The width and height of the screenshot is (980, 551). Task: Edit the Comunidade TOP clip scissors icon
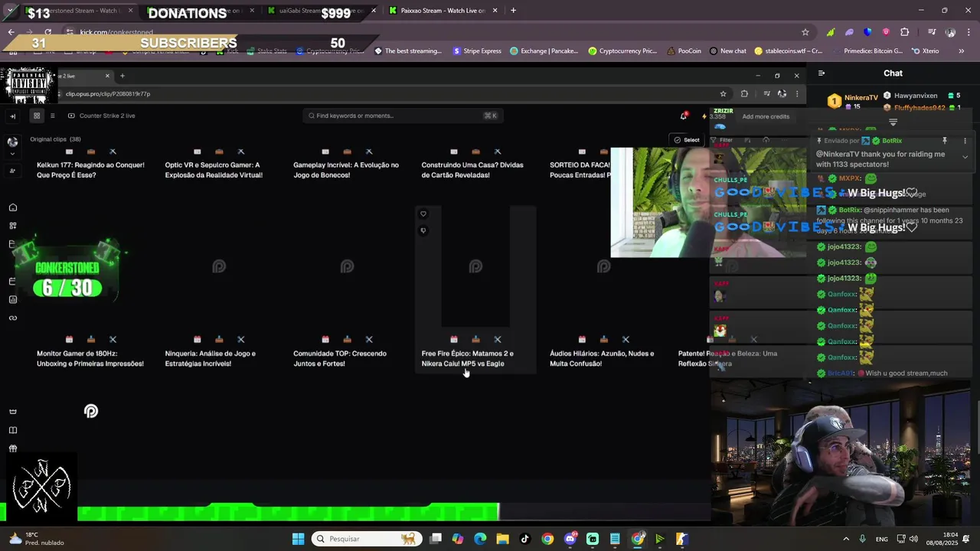tap(369, 339)
